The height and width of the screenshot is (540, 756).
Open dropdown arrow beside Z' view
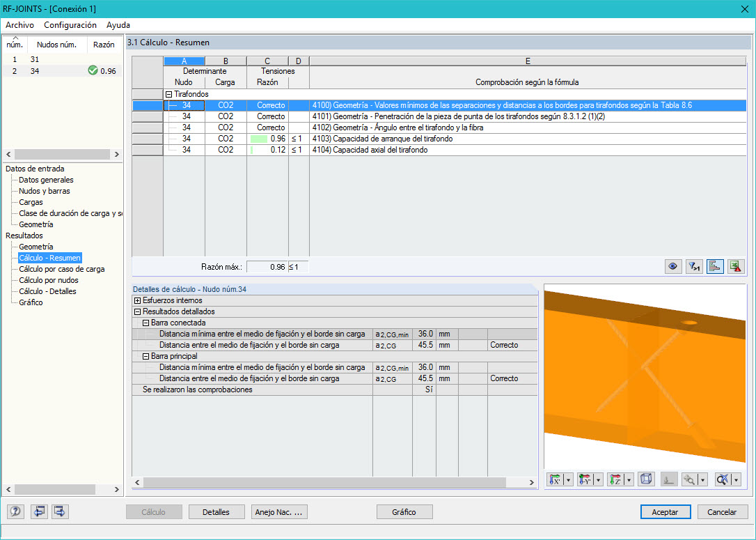[629, 479]
